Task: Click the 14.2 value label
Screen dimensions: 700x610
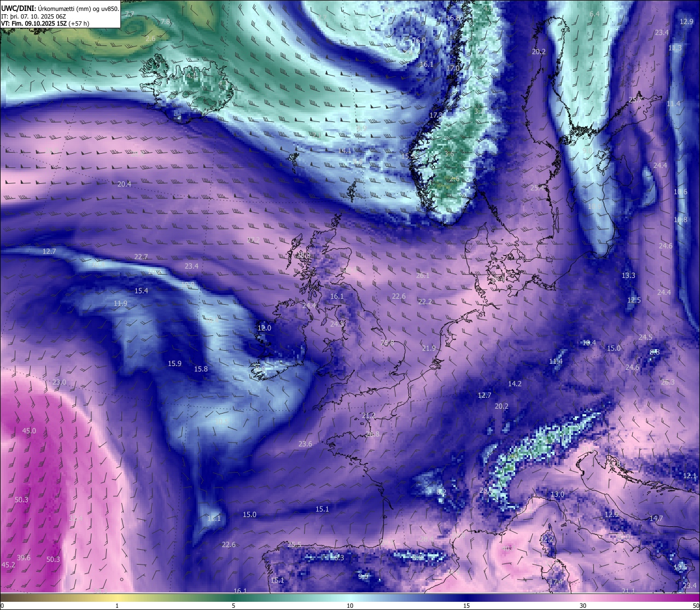Action: click(x=515, y=384)
